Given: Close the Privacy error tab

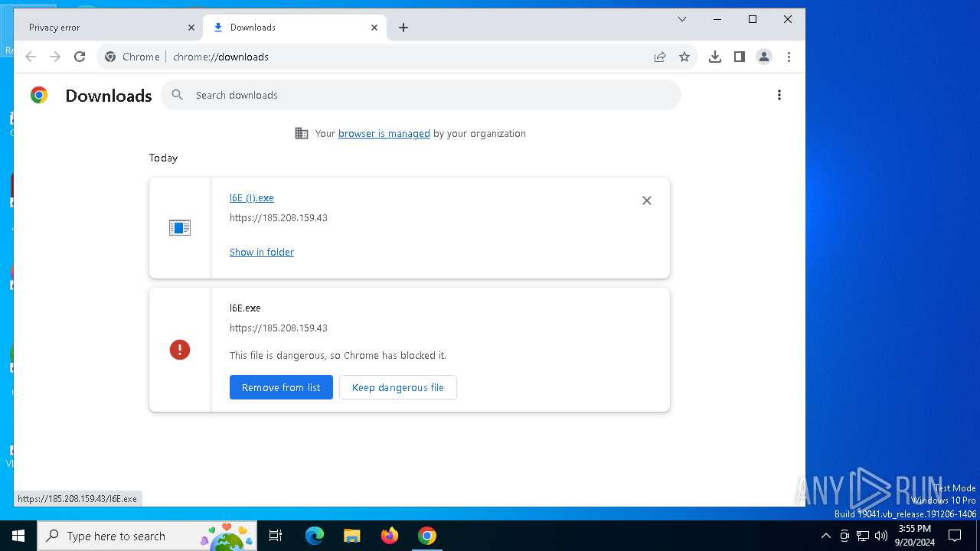Looking at the screenshot, I should click(191, 28).
